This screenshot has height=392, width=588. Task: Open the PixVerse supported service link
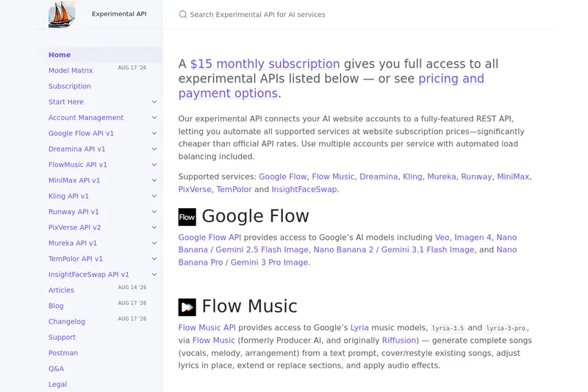click(195, 190)
